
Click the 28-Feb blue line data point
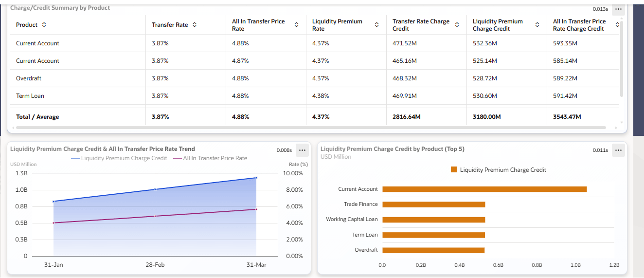pyautogui.click(x=155, y=189)
